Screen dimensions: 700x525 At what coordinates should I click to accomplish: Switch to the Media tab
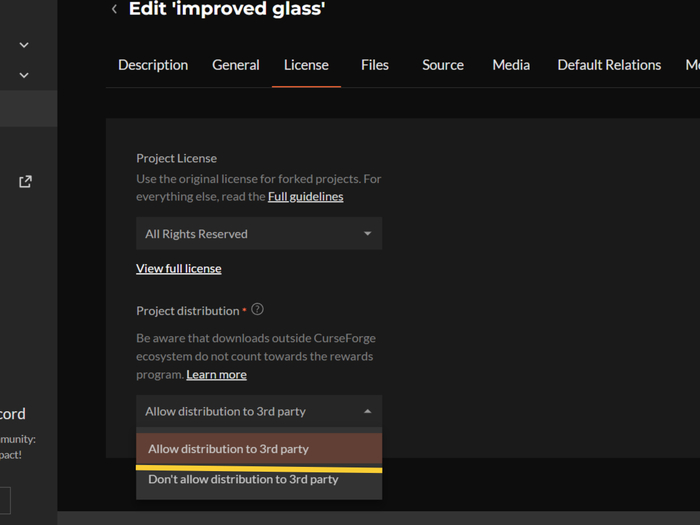(x=511, y=65)
